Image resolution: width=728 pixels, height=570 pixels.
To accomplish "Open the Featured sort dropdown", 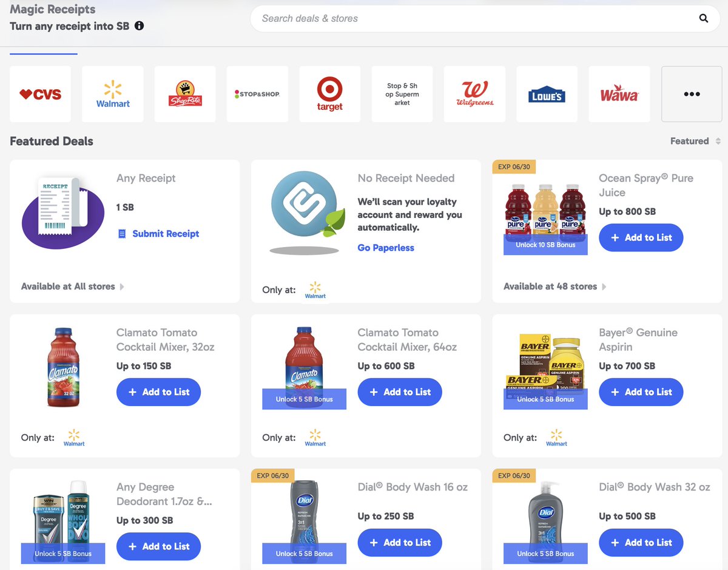I will point(695,141).
